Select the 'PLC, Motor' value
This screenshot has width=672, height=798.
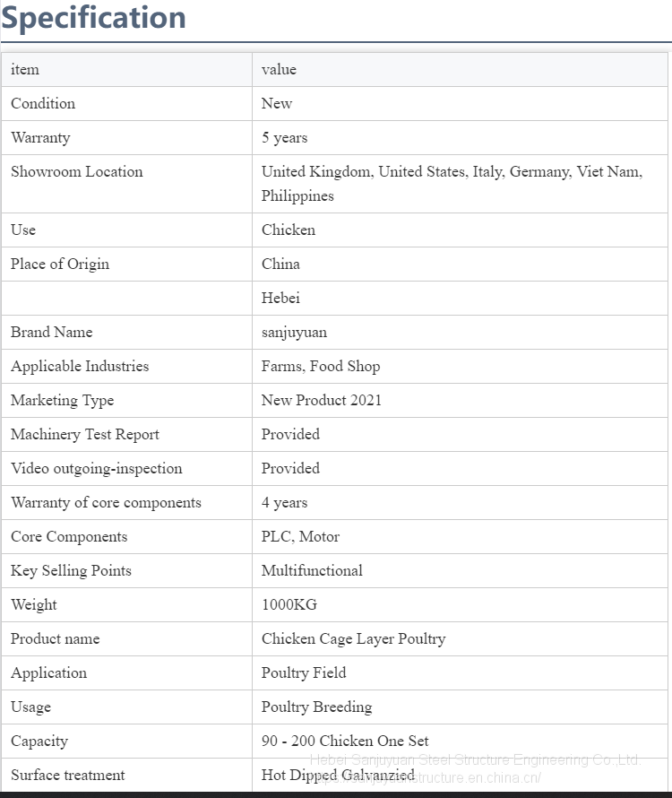point(300,537)
